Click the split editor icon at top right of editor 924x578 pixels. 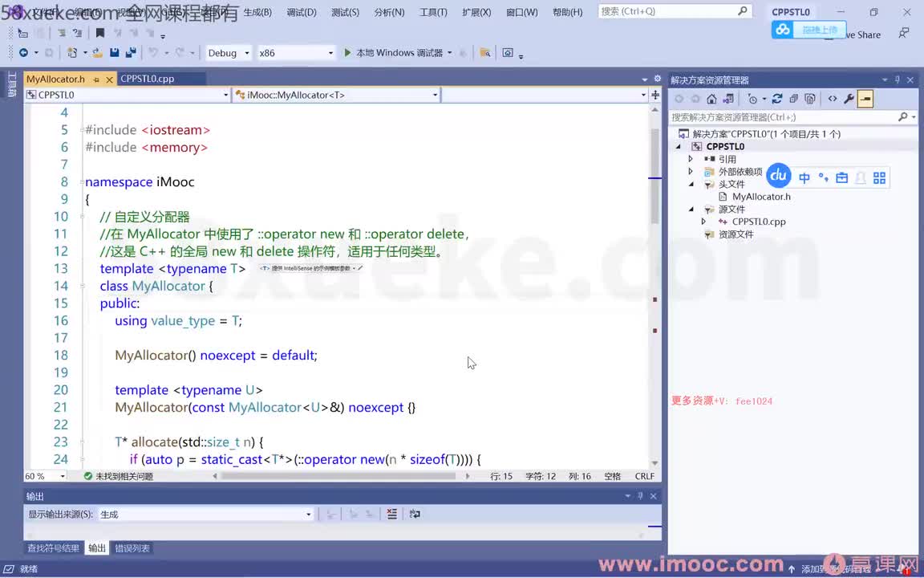(x=655, y=95)
